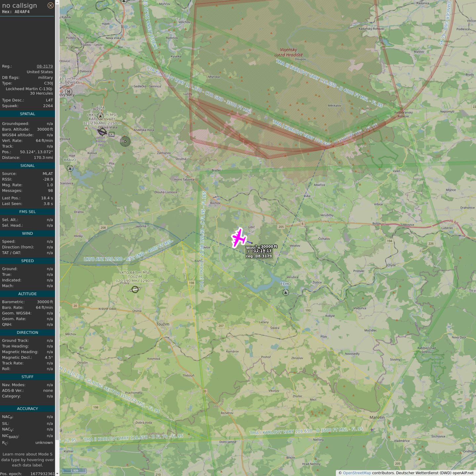Select the BRAVO reporting point triangle
The width and height of the screenshot is (476, 476).
coord(70,169)
